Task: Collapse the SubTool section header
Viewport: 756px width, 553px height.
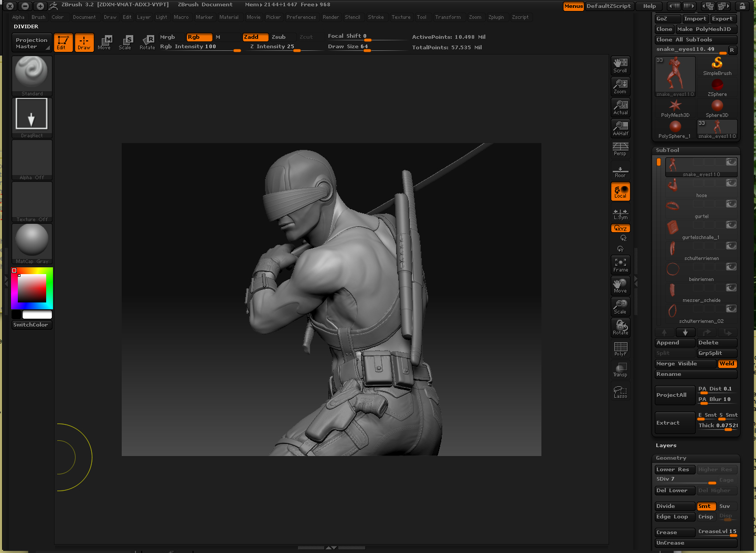Action: pyautogui.click(x=667, y=150)
